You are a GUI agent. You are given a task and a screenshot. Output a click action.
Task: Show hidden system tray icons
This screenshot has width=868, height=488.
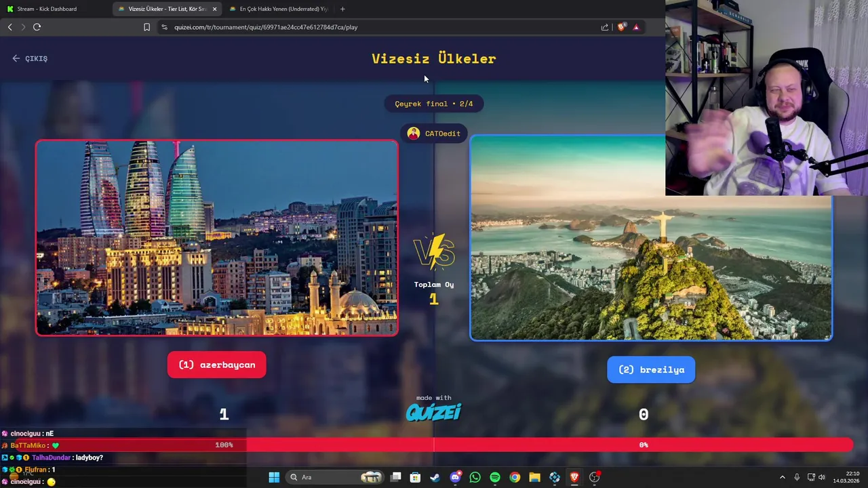click(782, 477)
